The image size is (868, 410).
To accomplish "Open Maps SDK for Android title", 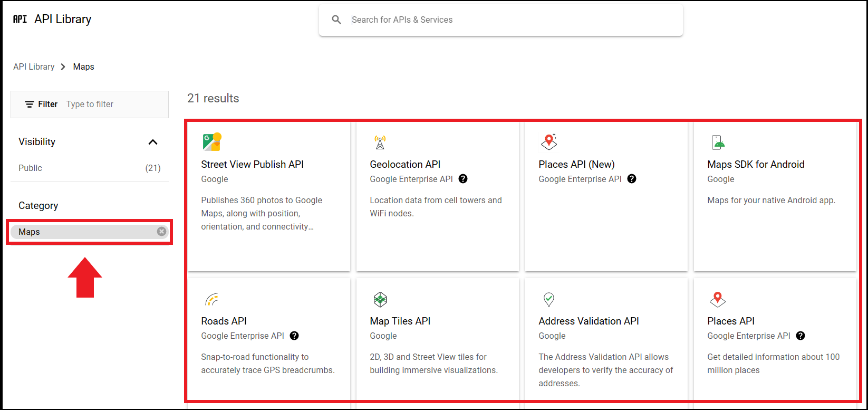I will click(x=756, y=164).
